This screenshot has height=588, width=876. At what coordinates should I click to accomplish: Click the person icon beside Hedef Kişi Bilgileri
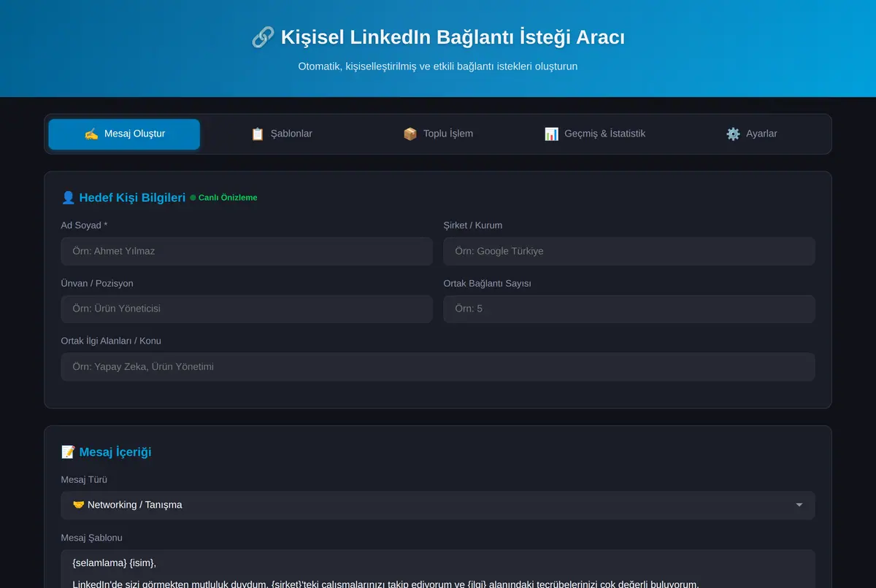click(x=68, y=197)
